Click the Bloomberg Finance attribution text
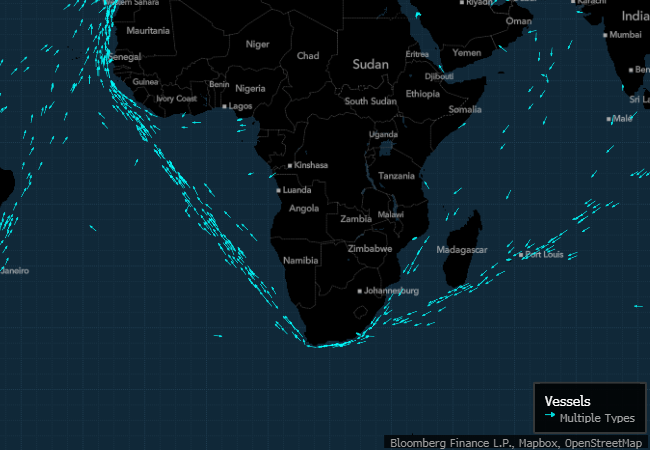This screenshot has width=650, height=450. [x=516, y=443]
